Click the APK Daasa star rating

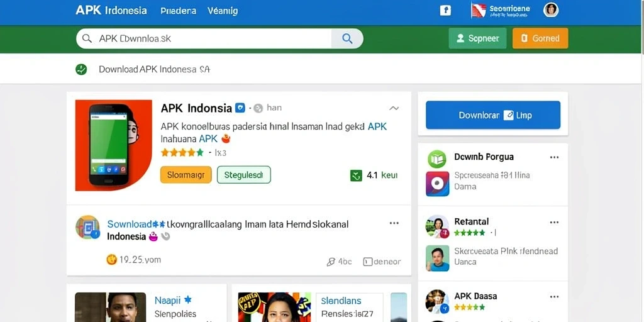[x=469, y=307]
